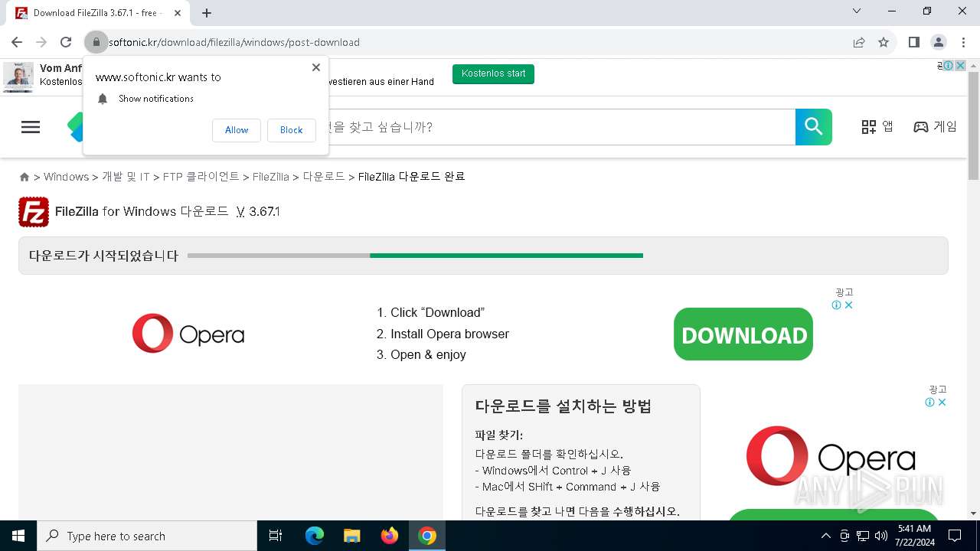
Task: Click the page vertical scrollbar
Action: [x=973, y=126]
